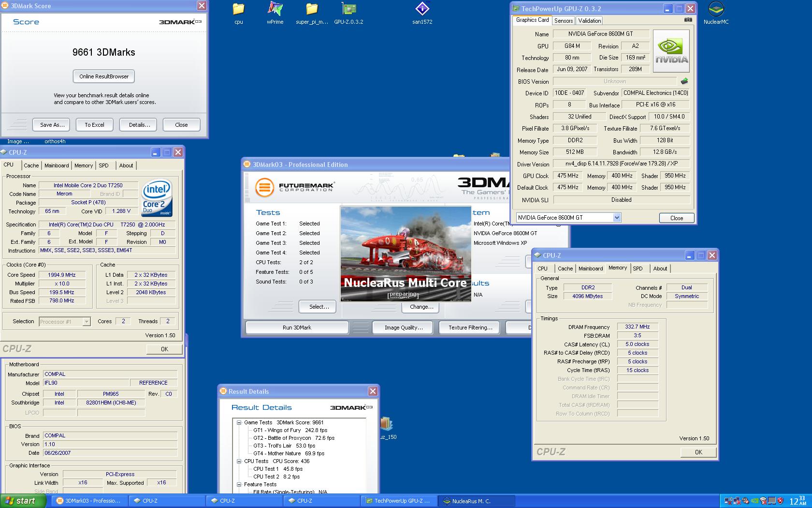Image resolution: width=812 pixels, height=508 pixels.
Task: Select the san1572 desktop icon
Action: coord(422,13)
